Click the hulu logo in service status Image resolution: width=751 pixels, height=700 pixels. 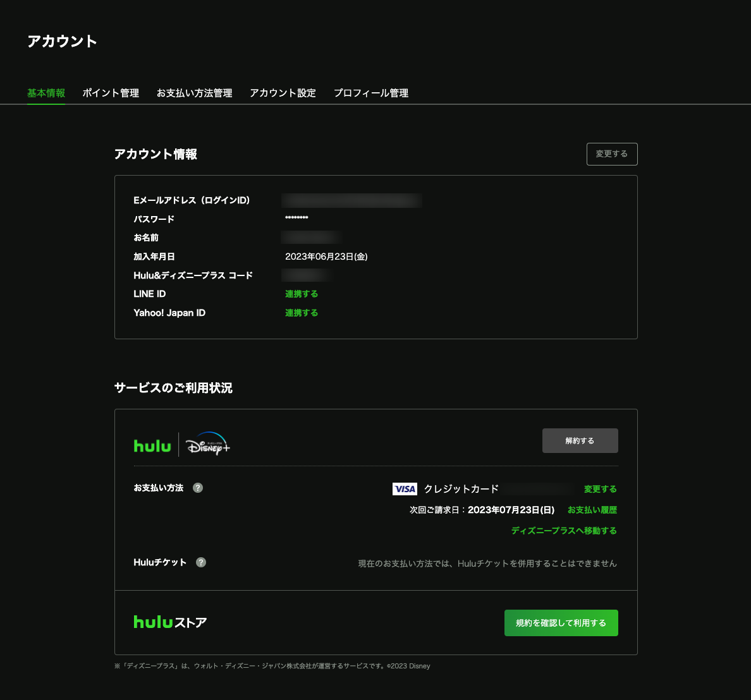(152, 446)
